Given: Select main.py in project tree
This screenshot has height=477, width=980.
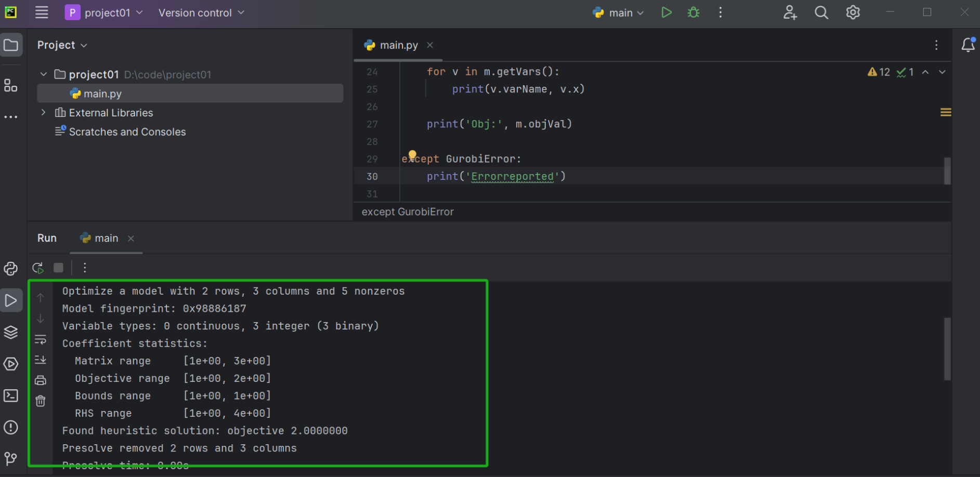Looking at the screenshot, I should pyautogui.click(x=190, y=94).
